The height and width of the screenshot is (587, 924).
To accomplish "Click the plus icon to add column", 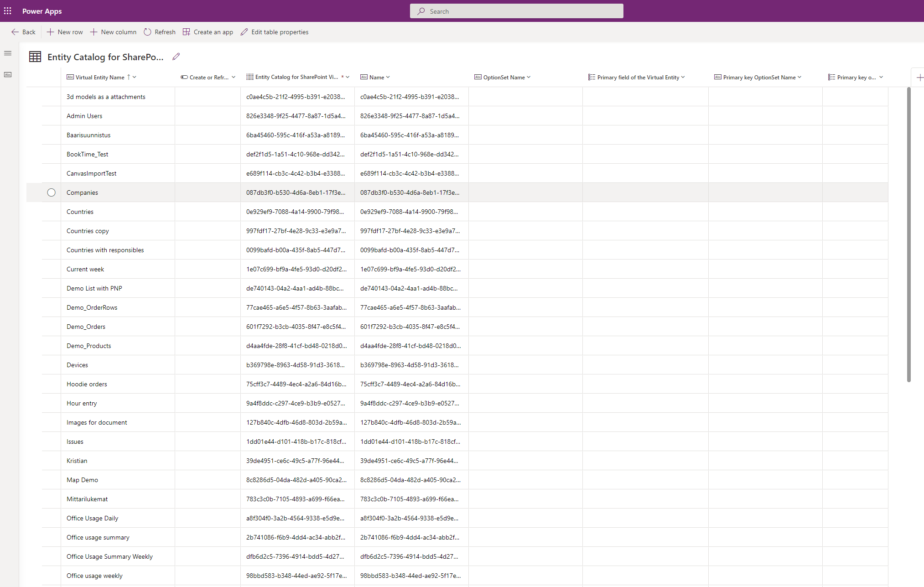I will [x=919, y=78].
